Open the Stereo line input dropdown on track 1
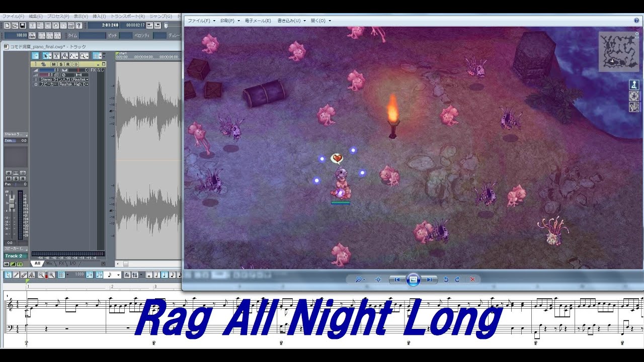 coord(63,79)
